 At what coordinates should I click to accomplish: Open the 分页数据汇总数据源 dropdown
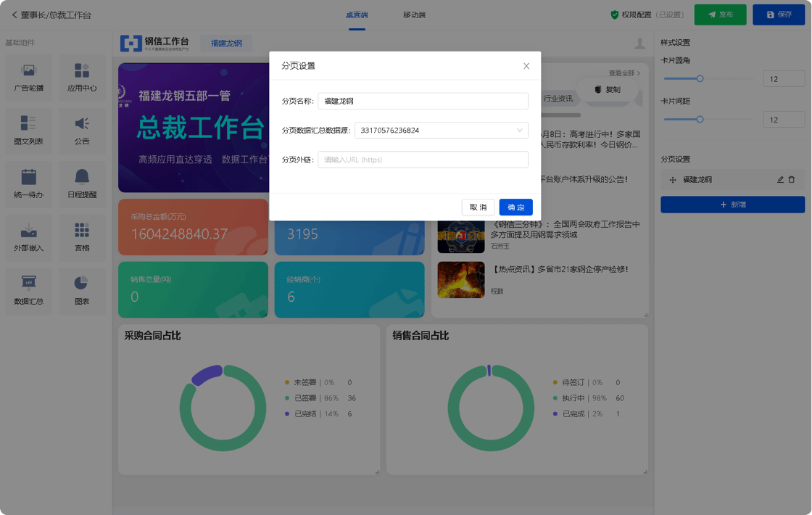(x=441, y=131)
